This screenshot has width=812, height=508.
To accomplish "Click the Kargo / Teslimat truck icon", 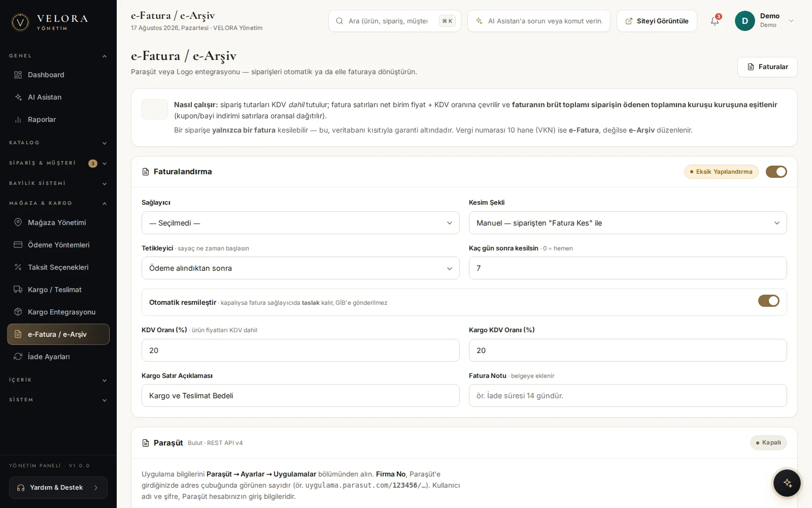I will [18, 290].
